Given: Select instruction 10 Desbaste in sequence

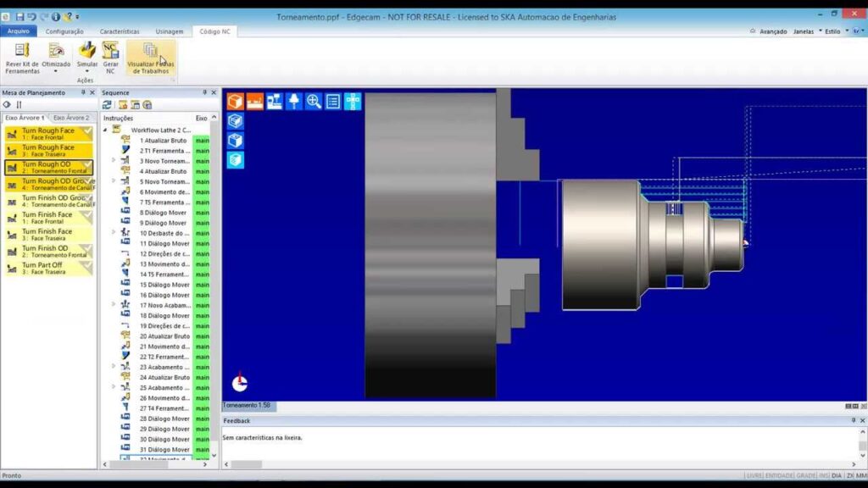Looking at the screenshot, I should click(x=164, y=233).
